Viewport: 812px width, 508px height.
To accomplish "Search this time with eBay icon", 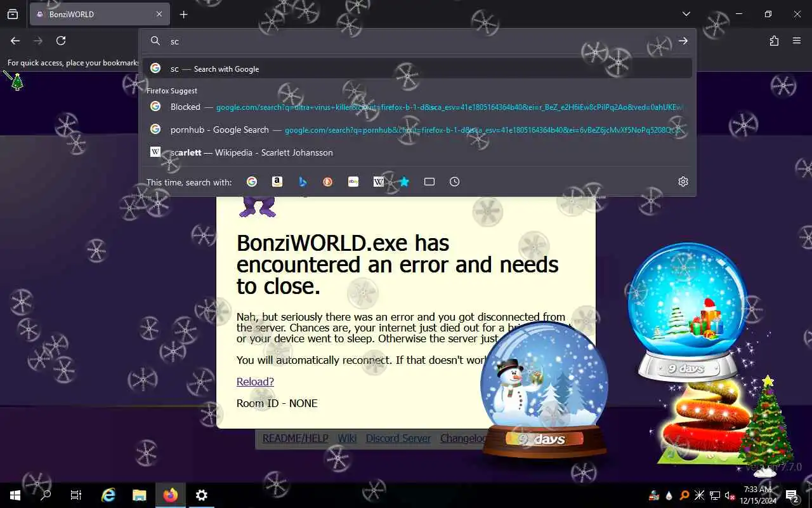I will [353, 182].
